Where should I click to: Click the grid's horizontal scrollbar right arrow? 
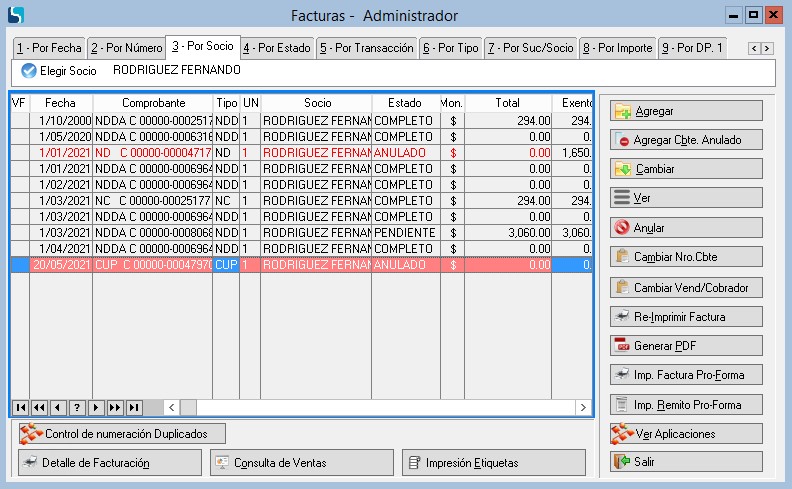[x=583, y=407]
